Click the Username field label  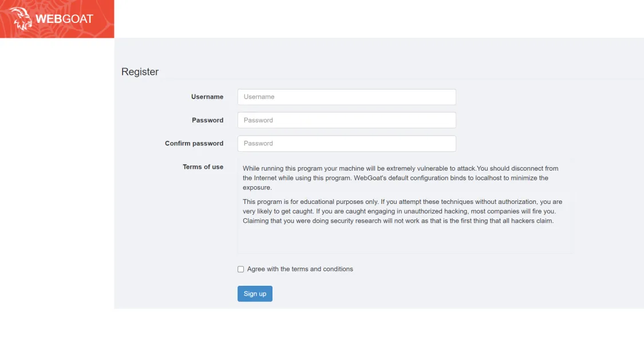[207, 97]
